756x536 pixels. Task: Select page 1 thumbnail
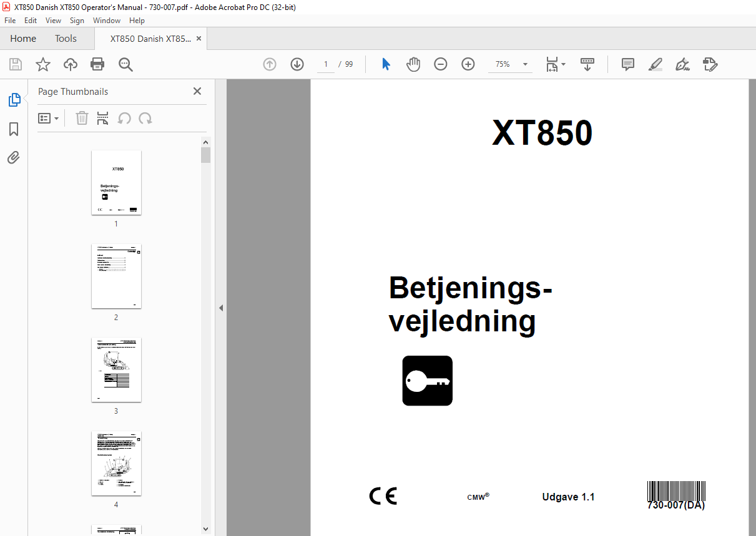pos(116,182)
